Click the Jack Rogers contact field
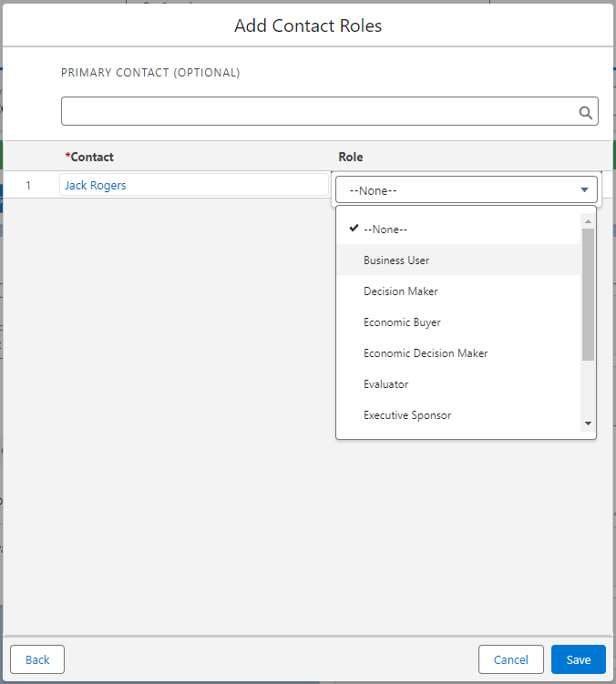Screen dimensions: 616x684 click(x=193, y=185)
